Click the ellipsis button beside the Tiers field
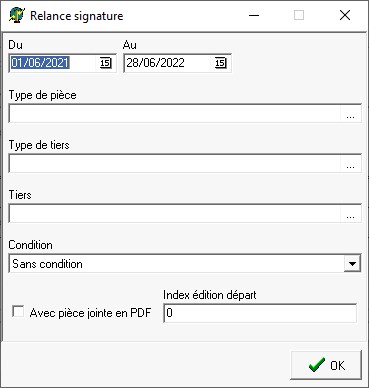Viewport: 369px width, 388px height. [x=350, y=214]
